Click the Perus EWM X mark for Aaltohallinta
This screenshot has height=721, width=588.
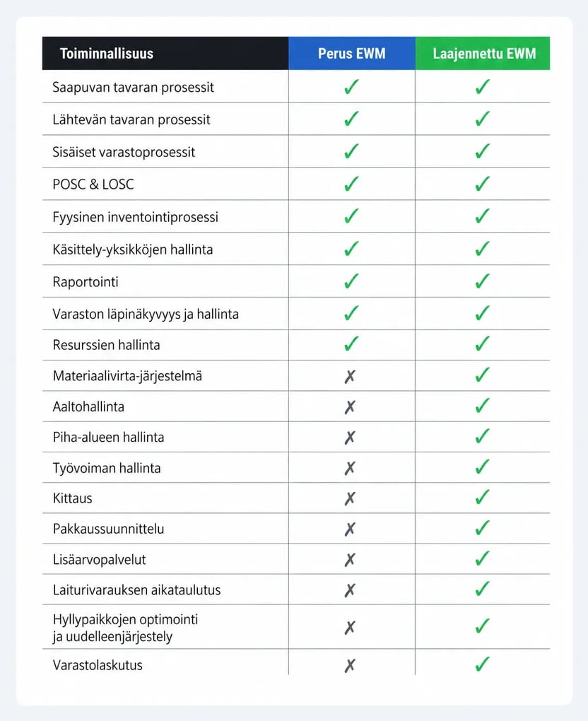click(350, 407)
